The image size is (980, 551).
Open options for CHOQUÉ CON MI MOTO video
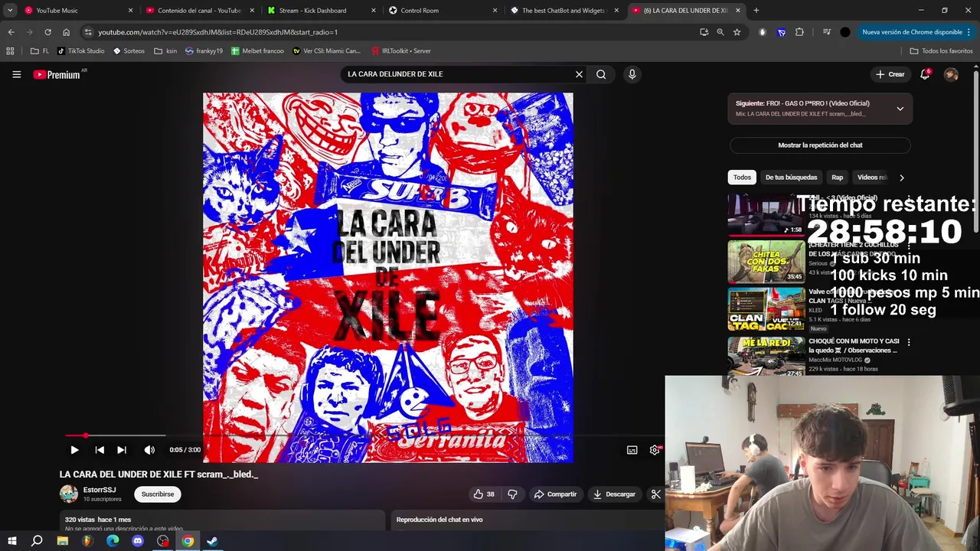[x=909, y=343]
